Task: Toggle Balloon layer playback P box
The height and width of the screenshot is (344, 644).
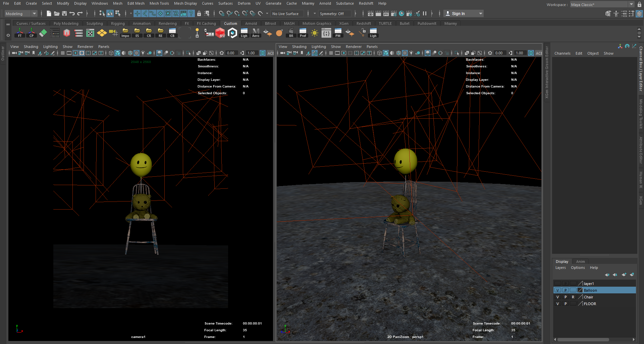Action: coord(566,290)
